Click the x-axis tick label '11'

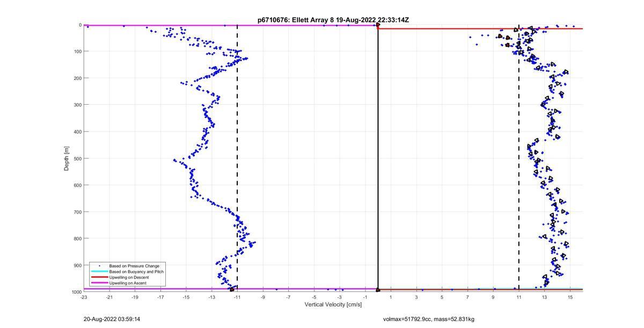pos(519,297)
